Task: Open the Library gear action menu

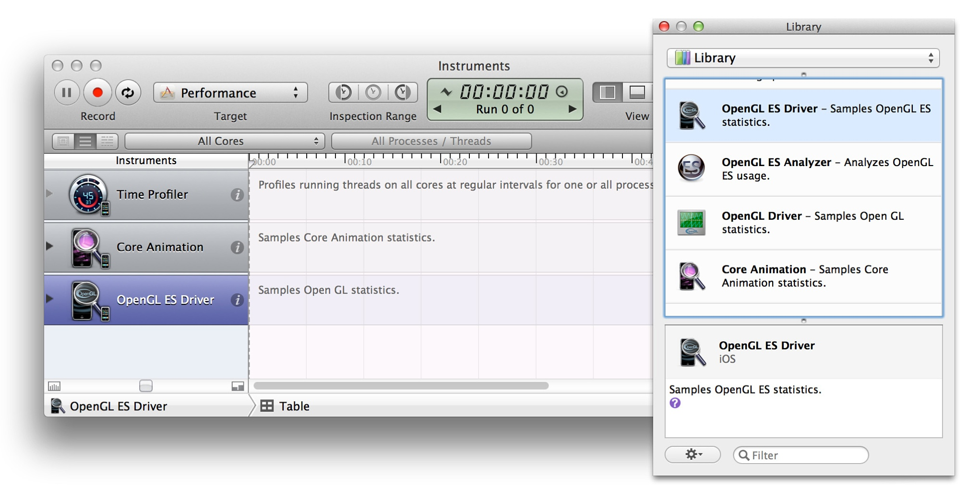Action: click(693, 455)
